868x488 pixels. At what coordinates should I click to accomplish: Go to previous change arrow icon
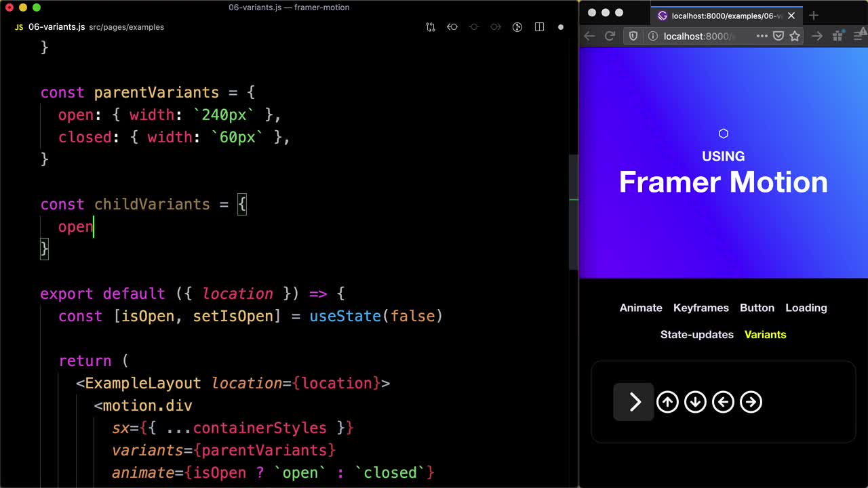(452, 27)
